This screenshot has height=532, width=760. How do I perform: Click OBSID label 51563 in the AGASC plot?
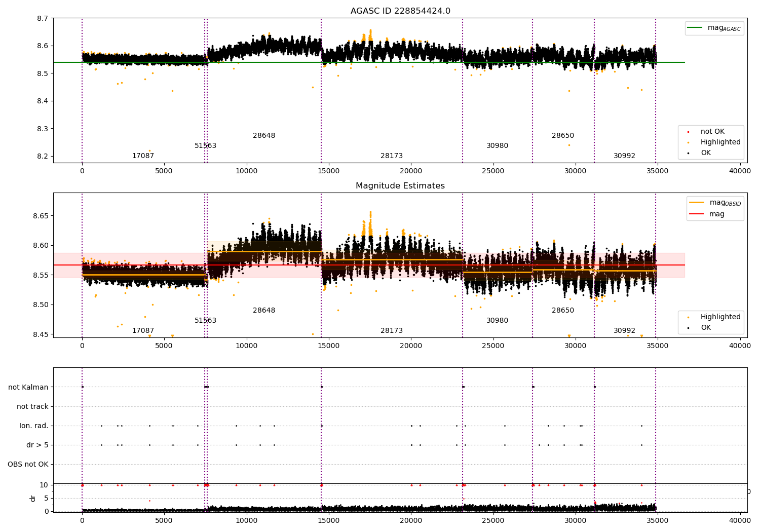click(x=205, y=146)
